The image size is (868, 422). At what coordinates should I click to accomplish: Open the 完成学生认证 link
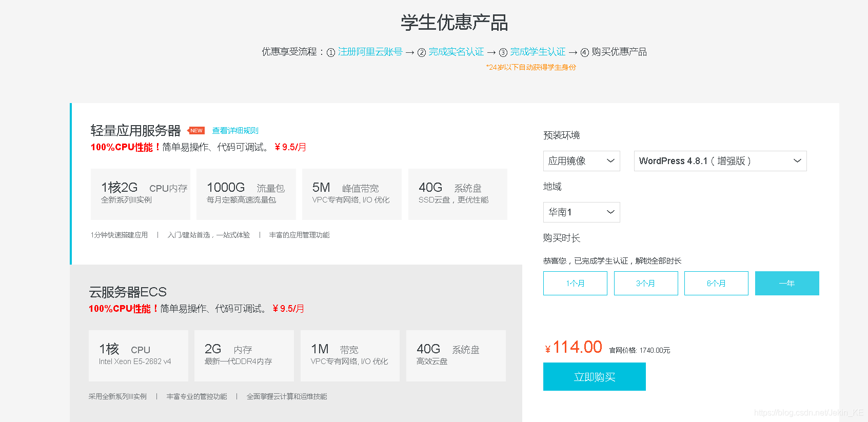click(538, 52)
